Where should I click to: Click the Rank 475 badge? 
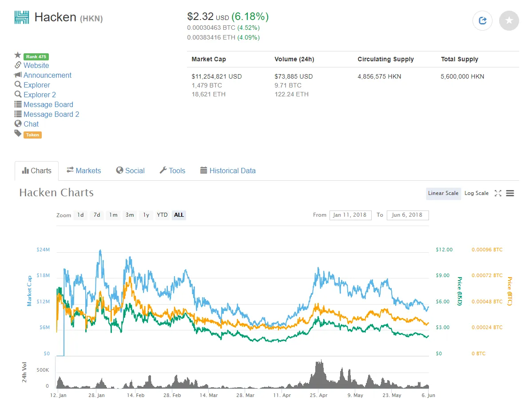[36, 57]
